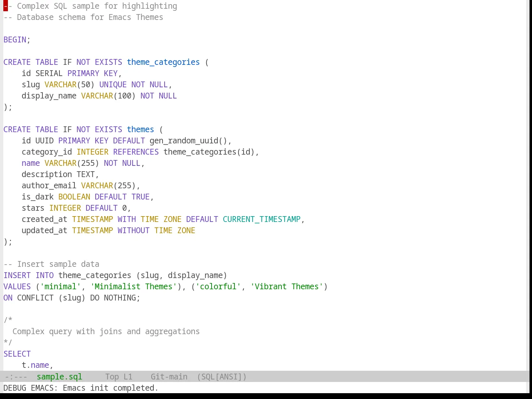The width and height of the screenshot is (532, 399).
Task: Click the 'colorful' string literal
Action: click(x=218, y=286)
